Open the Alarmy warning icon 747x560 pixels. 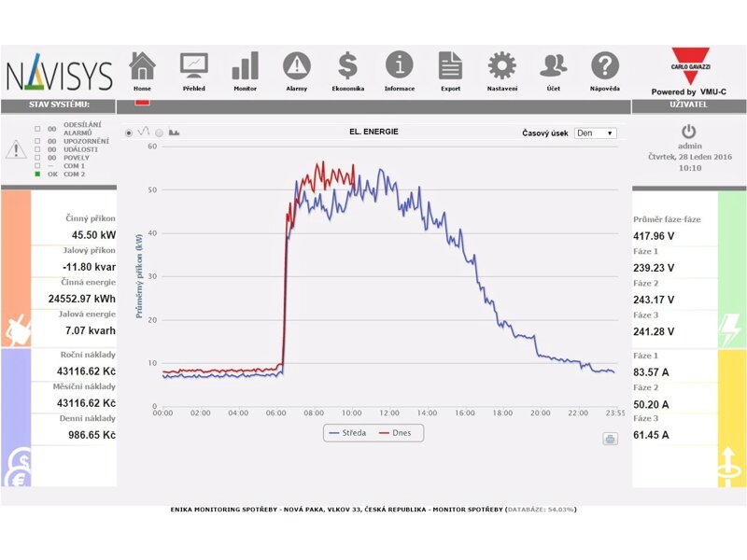pos(296,66)
